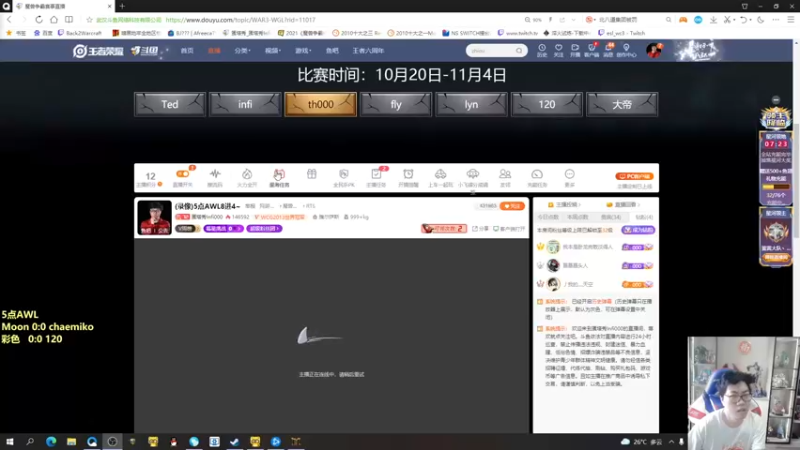
Task: Click third-ranked user avatar in fan list
Action: [x=553, y=284]
